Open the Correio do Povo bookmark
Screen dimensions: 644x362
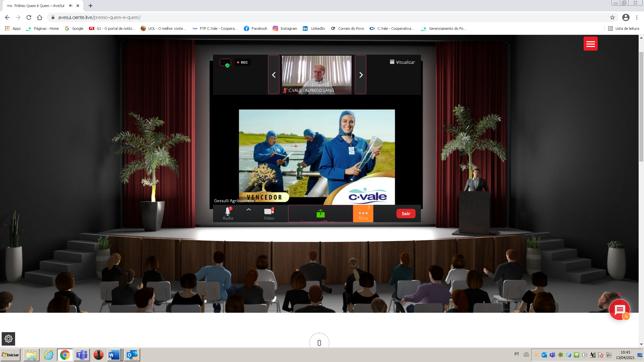point(347,28)
